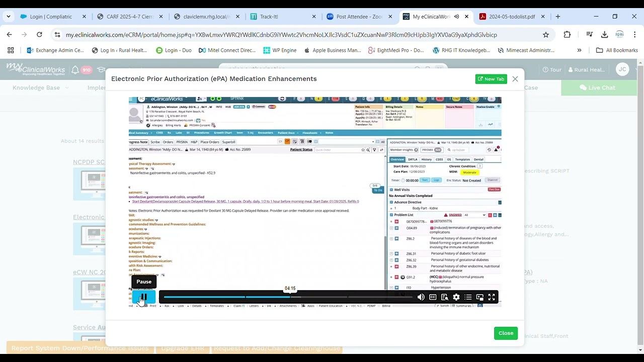Open the Rural Heal.. account menu

(x=586, y=70)
